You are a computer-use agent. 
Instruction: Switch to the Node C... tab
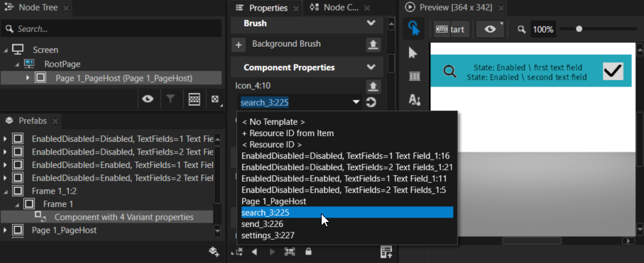point(341,7)
